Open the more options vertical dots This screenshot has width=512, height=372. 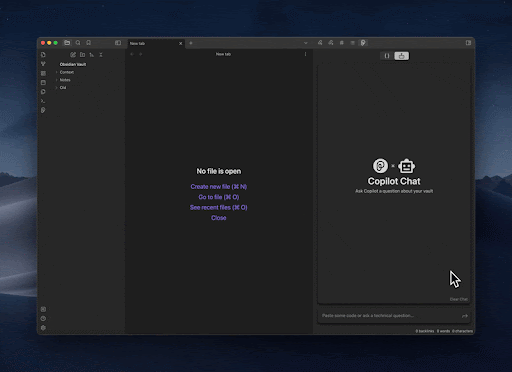pos(305,54)
